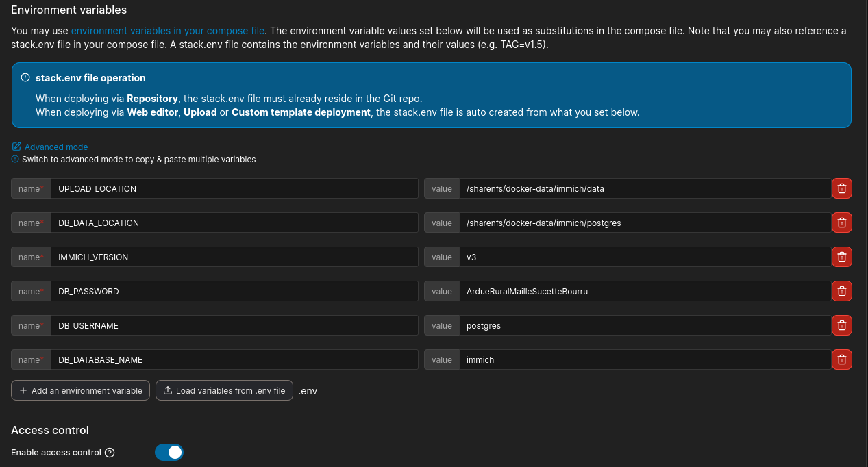Edit the /sharenfs/docker-data/immich/data value field
The width and height of the screenshot is (868, 467).
(645, 188)
